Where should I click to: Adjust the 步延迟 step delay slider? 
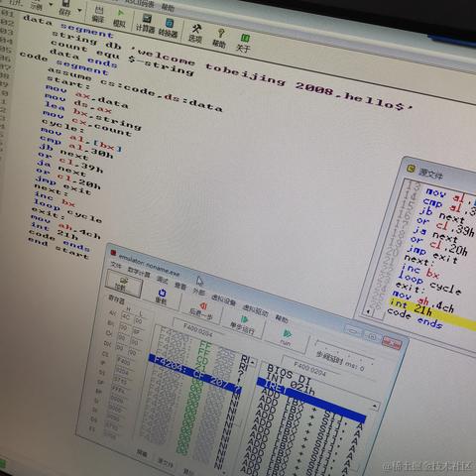click(344, 350)
